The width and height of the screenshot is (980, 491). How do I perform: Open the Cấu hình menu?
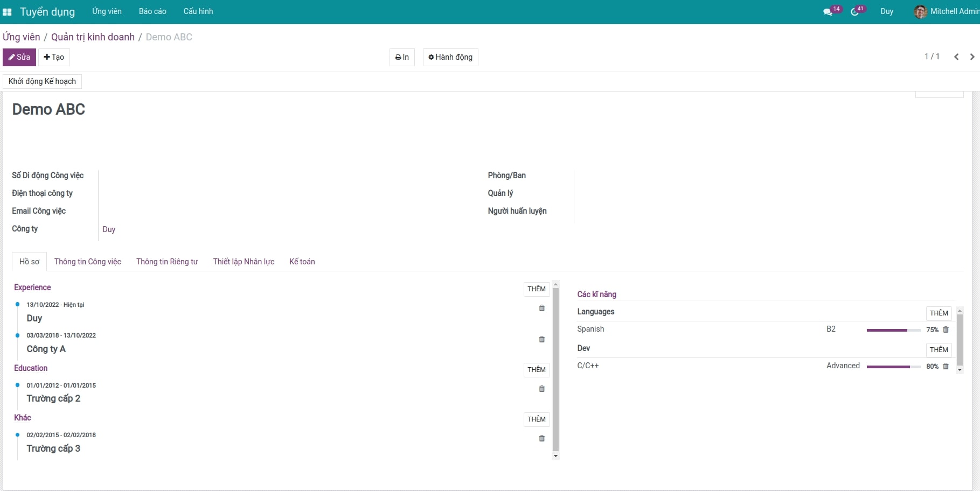(x=198, y=11)
